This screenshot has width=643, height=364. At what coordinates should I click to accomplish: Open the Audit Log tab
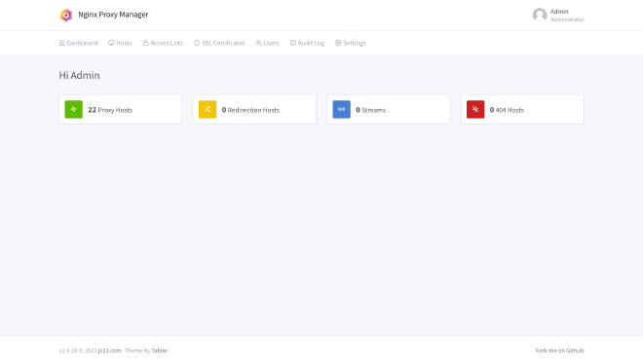coord(307,43)
